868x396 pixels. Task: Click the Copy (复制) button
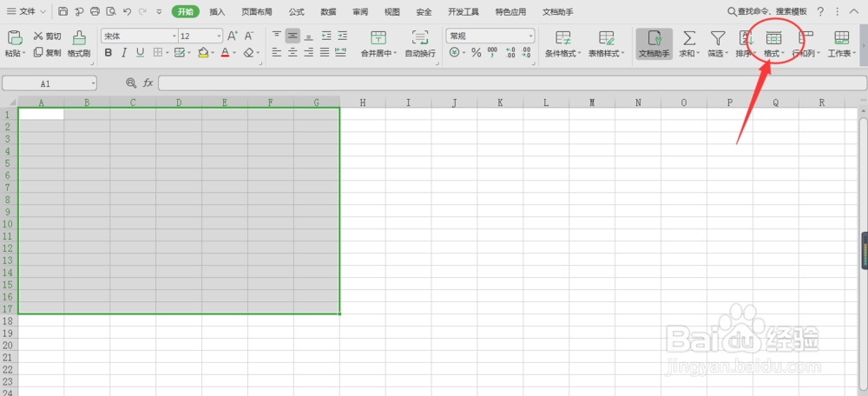tap(47, 53)
